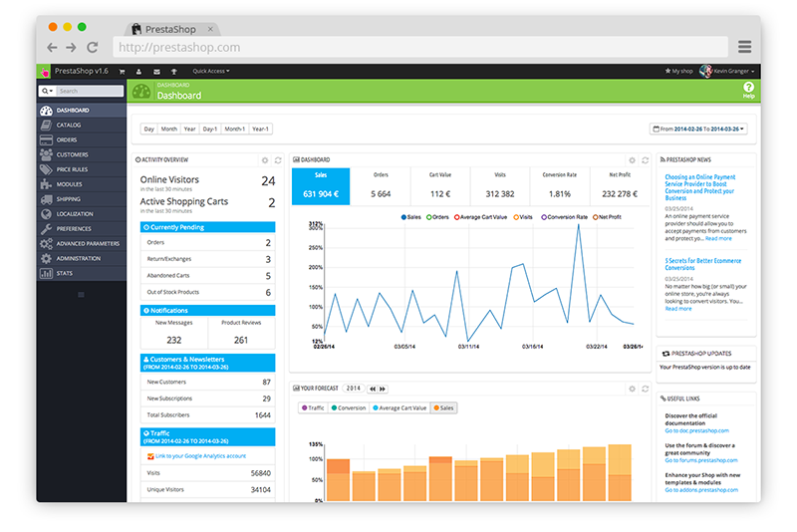The image size is (797, 532).
Task: Select Dashboard in the sidebar
Action: [x=82, y=111]
